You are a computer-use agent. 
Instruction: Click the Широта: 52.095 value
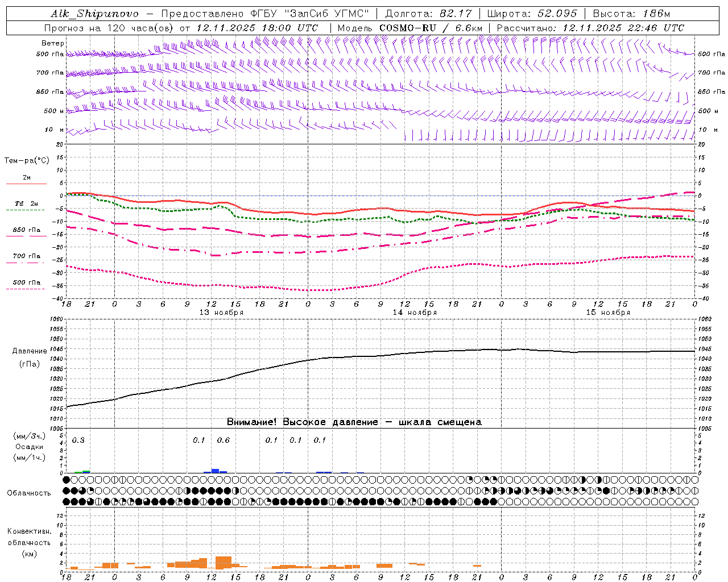click(x=532, y=14)
